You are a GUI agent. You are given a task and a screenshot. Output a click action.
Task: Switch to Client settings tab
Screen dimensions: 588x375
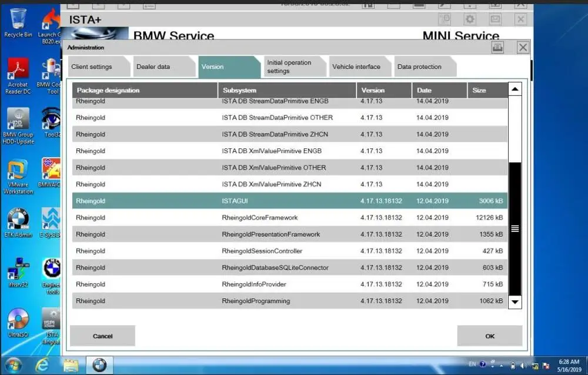[x=98, y=67]
